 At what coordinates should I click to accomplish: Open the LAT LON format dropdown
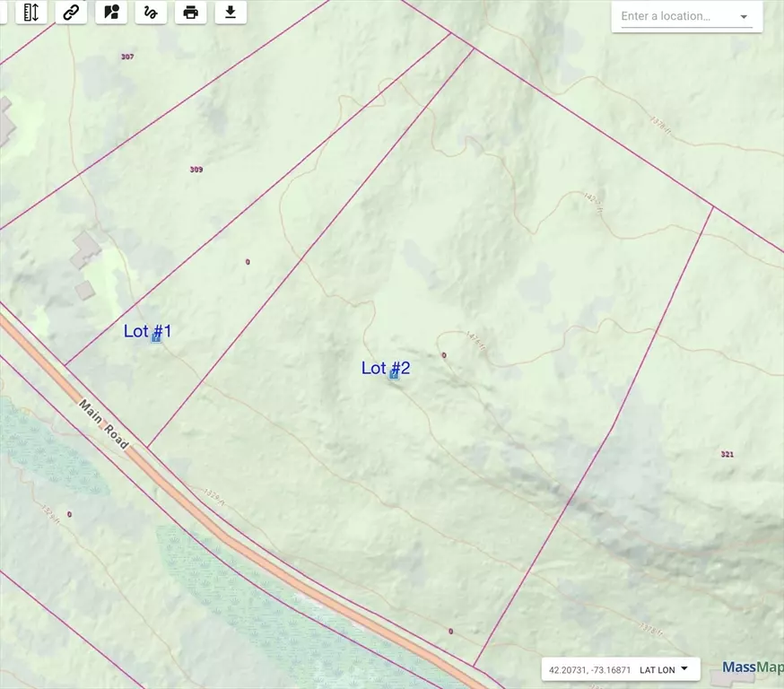(x=664, y=669)
